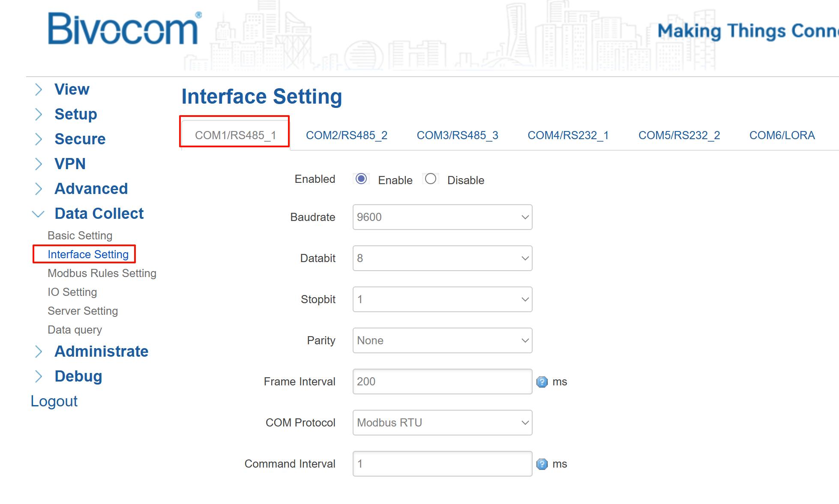Image resolution: width=839 pixels, height=504 pixels.
Task: Expand the View menu chevron
Action: pos(39,89)
